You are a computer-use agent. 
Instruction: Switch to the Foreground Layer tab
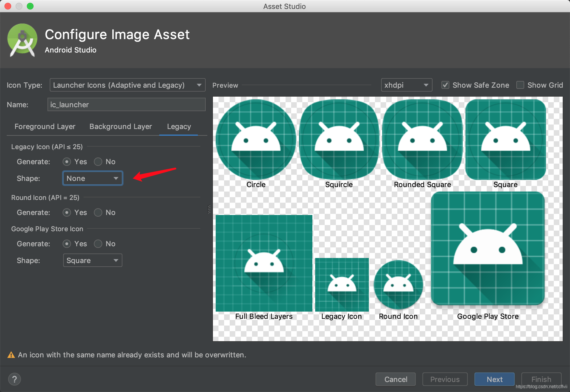tap(45, 126)
